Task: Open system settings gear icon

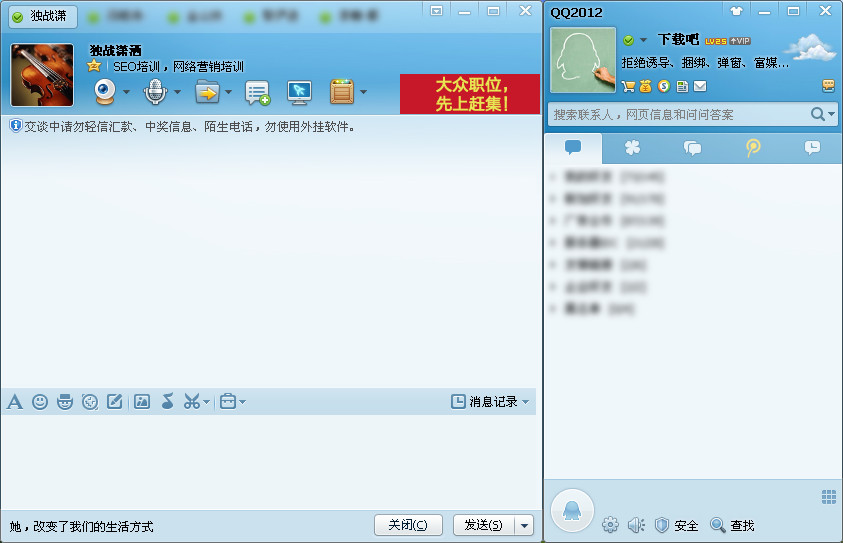Action: point(610,525)
